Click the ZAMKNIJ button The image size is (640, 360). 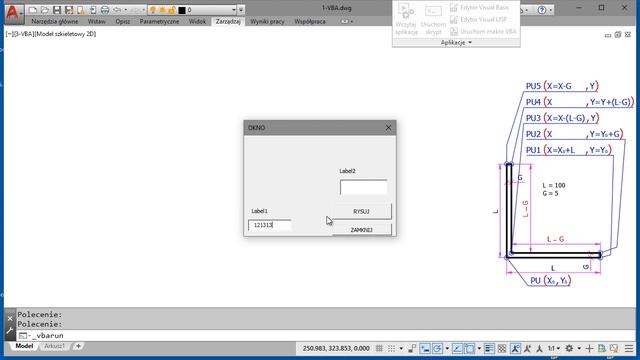361,230
